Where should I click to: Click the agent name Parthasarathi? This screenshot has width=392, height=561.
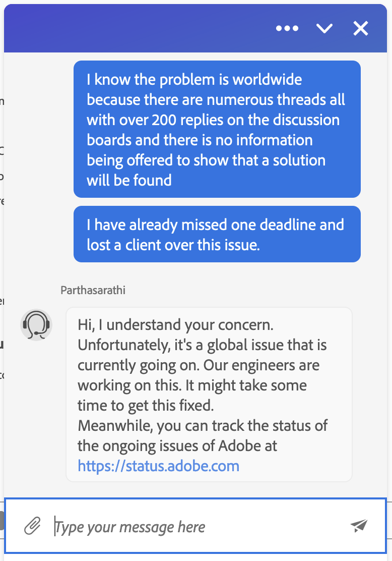point(93,290)
